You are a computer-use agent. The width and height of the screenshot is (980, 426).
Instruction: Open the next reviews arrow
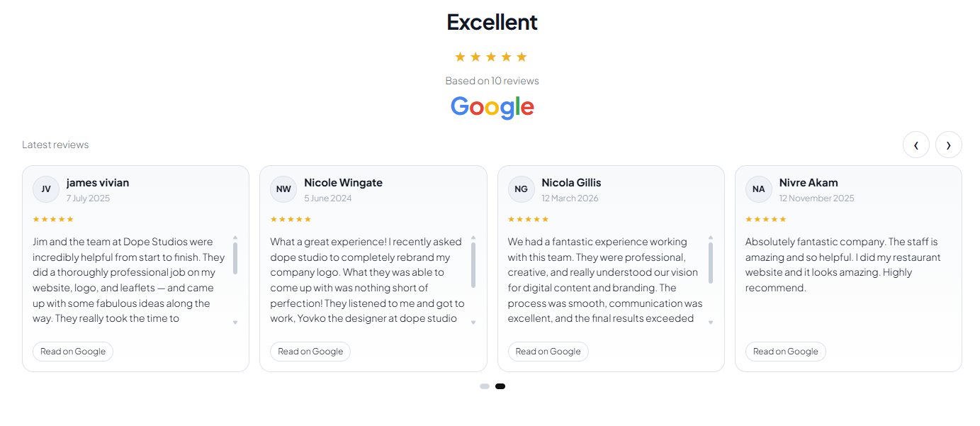coord(948,144)
